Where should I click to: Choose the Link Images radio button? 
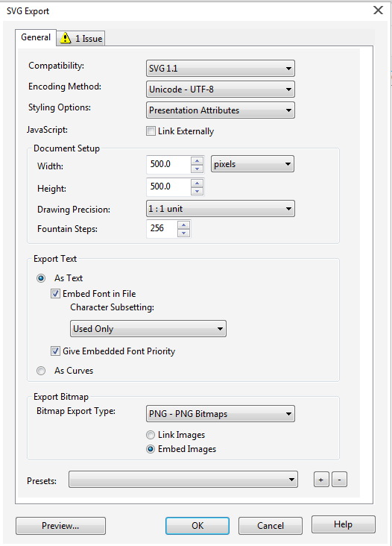point(151,435)
